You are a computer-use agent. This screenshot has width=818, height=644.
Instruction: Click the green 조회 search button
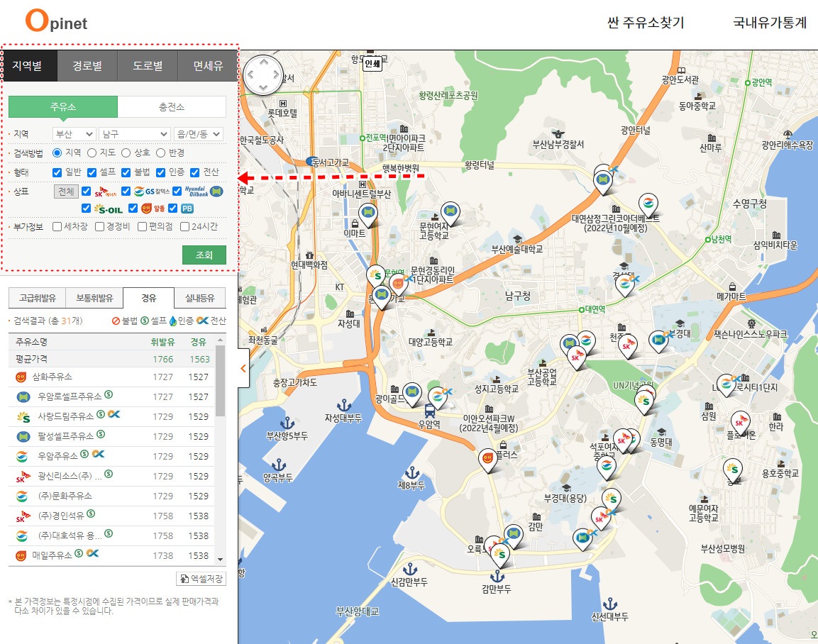[204, 255]
